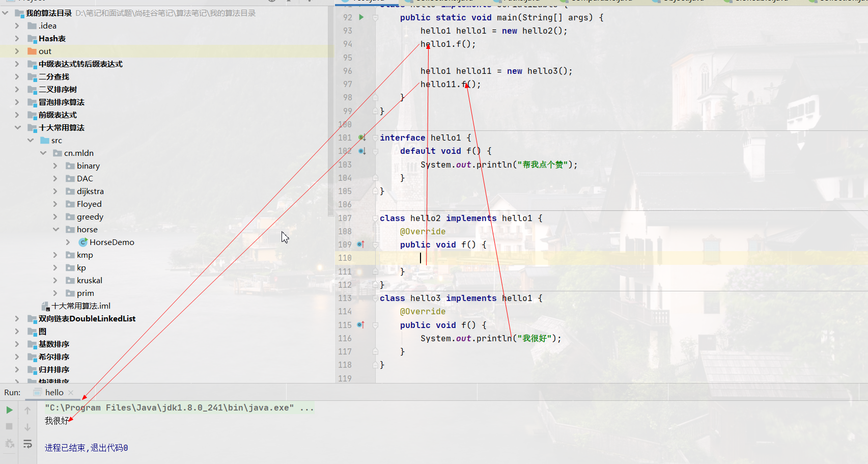
Task: Select the 中缀表达式转后缀表达式 module
Action: 80,64
